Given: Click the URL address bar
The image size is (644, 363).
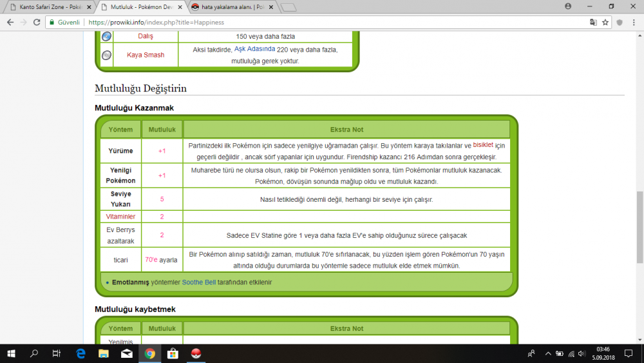Looking at the screenshot, I should click(x=322, y=22).
